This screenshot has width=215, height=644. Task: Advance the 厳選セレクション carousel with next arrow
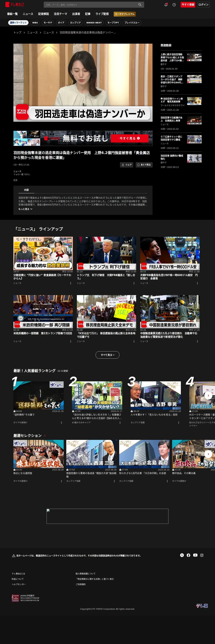(208, 454)
